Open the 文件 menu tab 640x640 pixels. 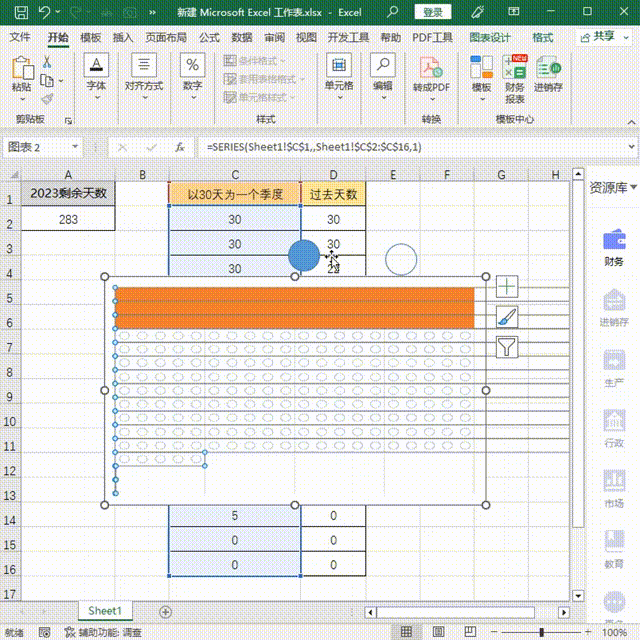[20, 38]
